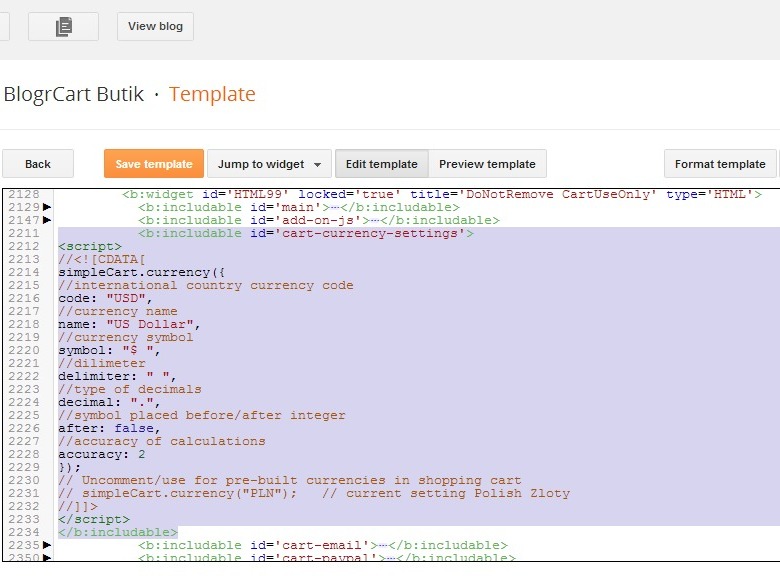
Task: Save changes with Save template button
Action: pos(154,164)
